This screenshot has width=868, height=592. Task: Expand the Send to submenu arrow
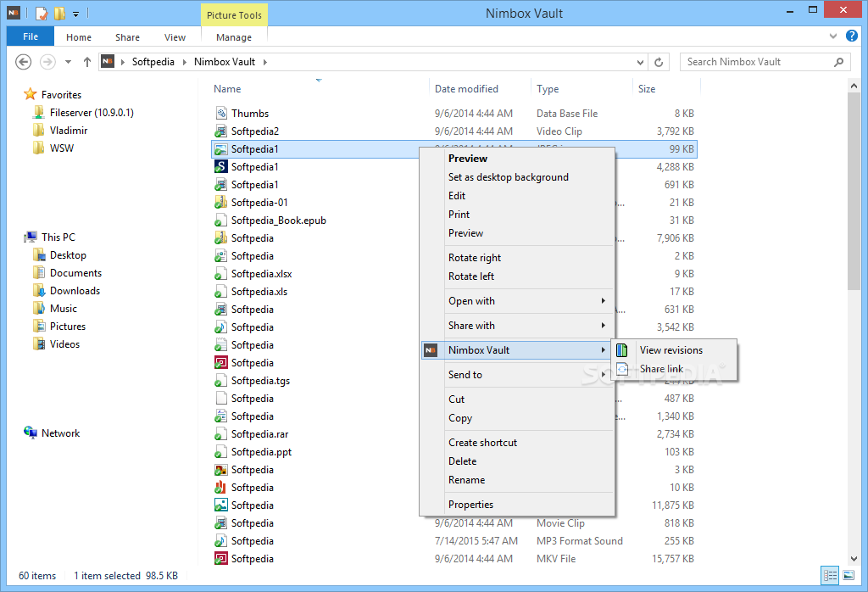603,374
